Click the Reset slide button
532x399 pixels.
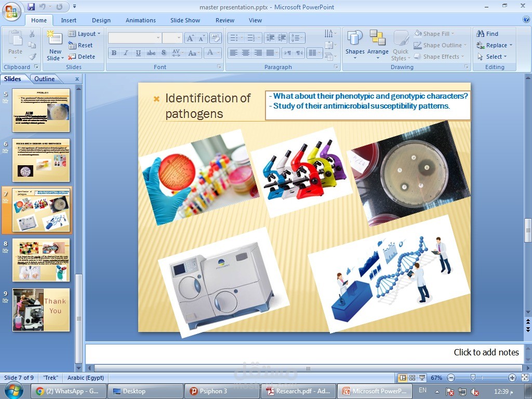click(81, 45)
